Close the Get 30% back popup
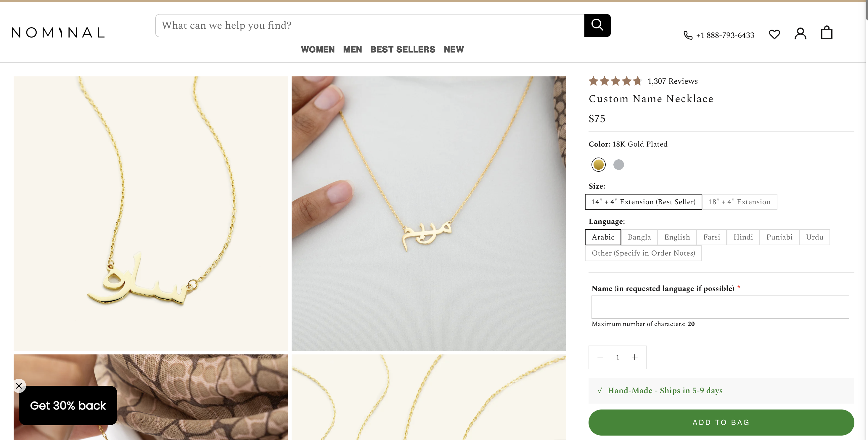 click(19, 386)
